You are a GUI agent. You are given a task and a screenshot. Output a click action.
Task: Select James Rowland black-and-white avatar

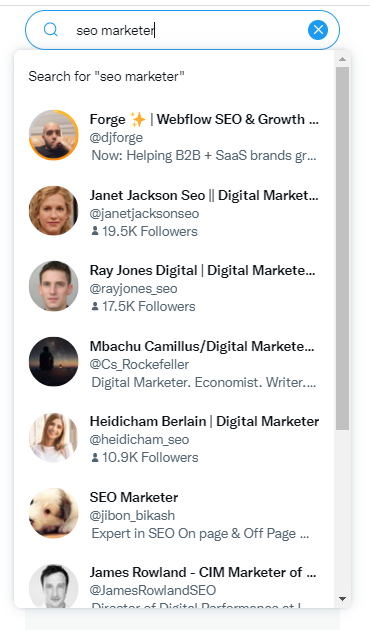54,587
